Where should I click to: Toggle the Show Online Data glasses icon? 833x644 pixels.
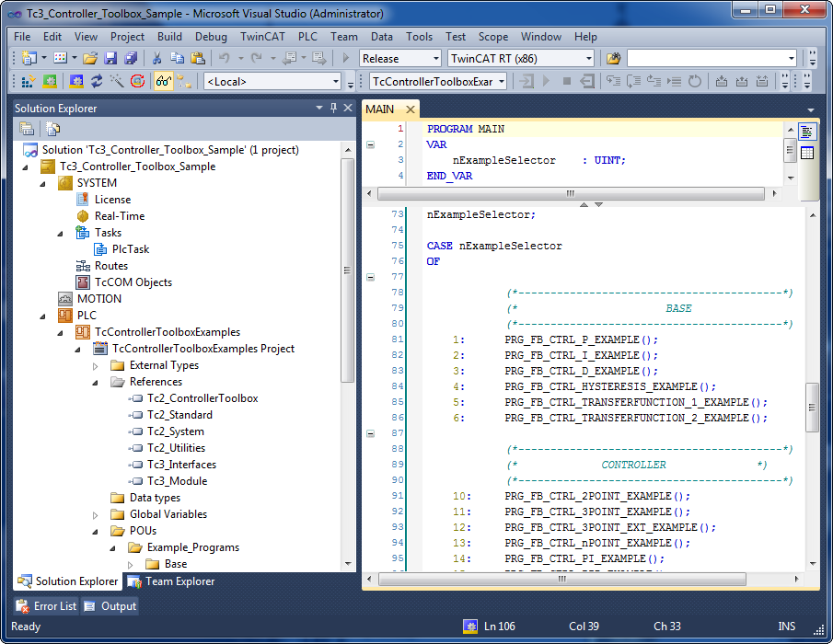[x=164, y=81]
